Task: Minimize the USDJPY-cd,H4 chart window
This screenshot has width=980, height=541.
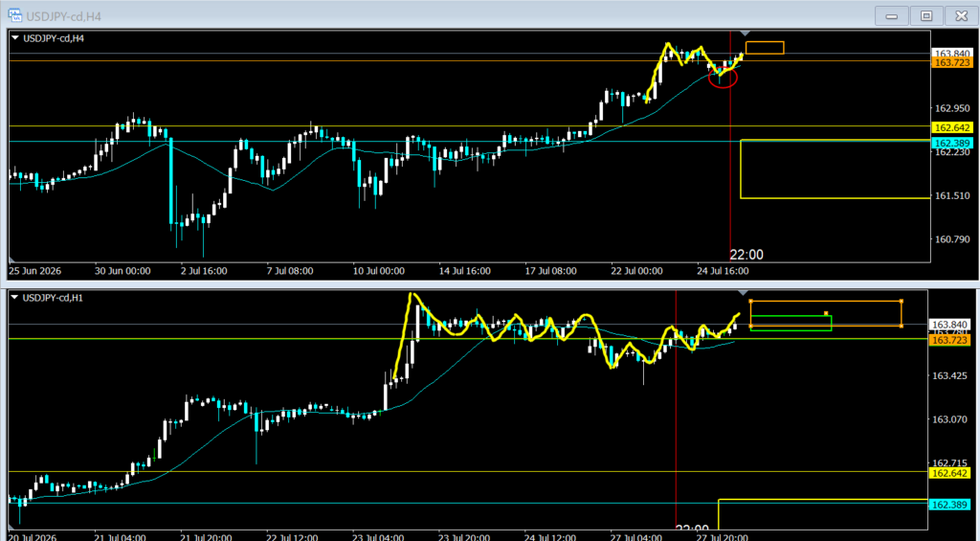Action: click(x=892, y=15)
